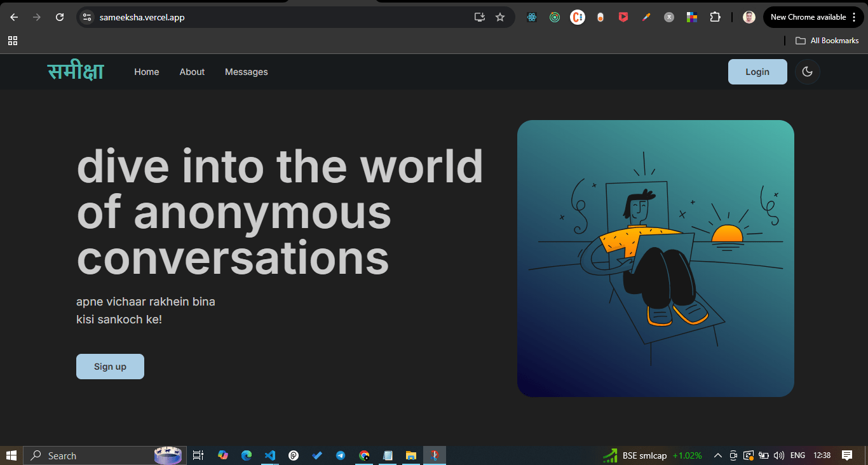Switch the ENG input language
This screenshot has width=868, height=465.
(x=797, y=455)
